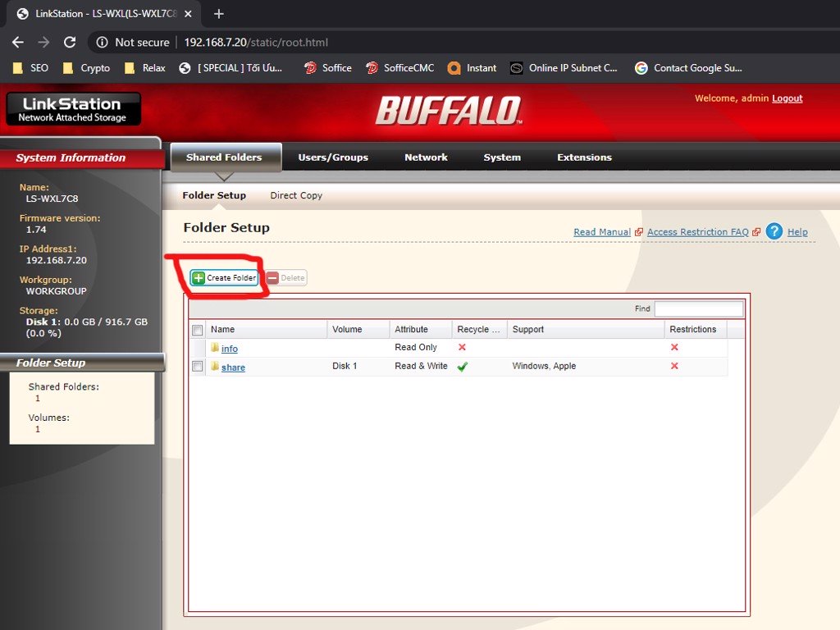The image size is (840, 630).
Task: Open the Access Restriction FAQ link
Action: [697, 232]
